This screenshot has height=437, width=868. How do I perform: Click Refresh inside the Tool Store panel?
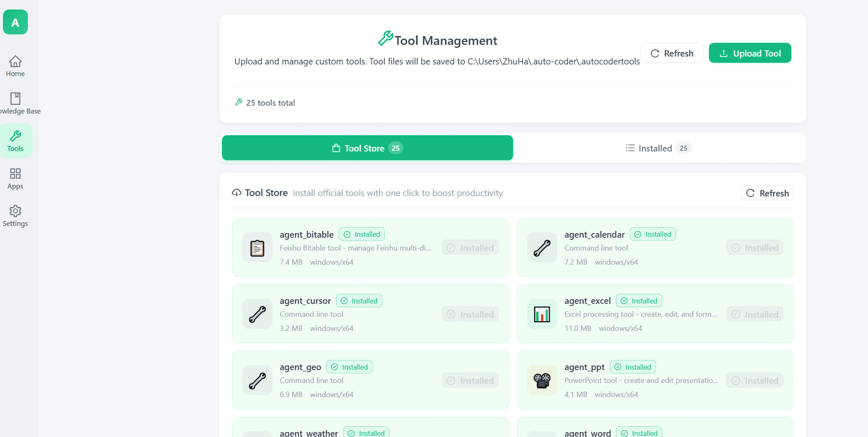click(x=767, y=193)
